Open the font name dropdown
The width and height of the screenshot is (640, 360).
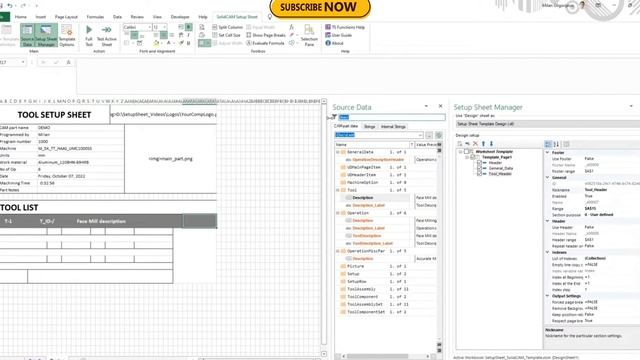click(x=149, y=27)
